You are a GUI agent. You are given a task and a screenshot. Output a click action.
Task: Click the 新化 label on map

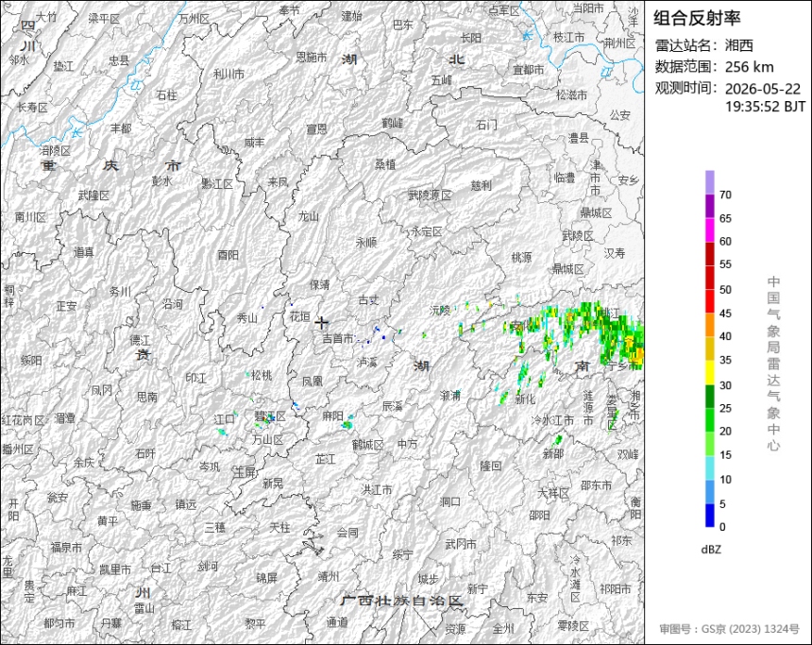pos(525,399)
